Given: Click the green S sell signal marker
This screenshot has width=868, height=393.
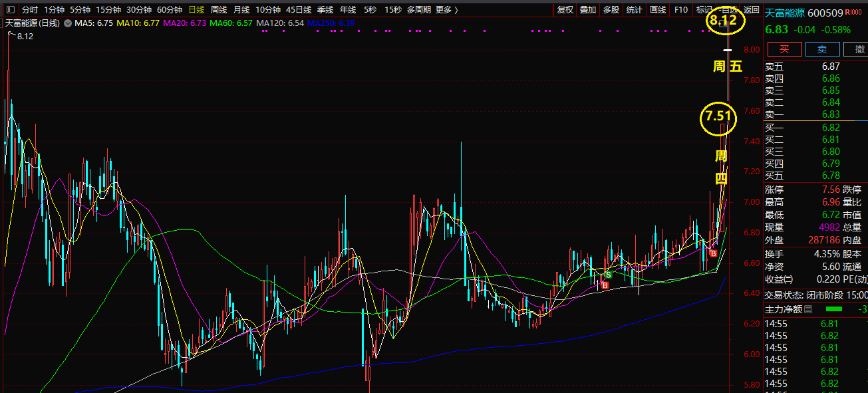Looking at the screenshot, I should pyautogui.click(x=608, y=275).
